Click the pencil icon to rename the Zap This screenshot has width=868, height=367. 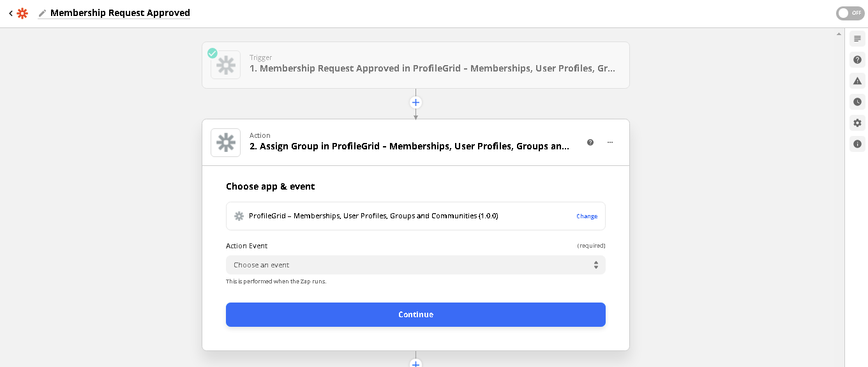tap(42, 13)
